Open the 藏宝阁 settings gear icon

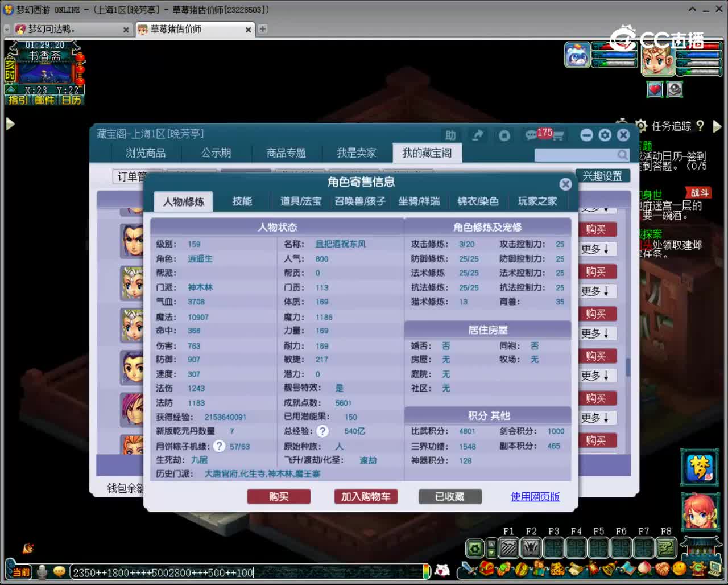click(x=605, y=135)
